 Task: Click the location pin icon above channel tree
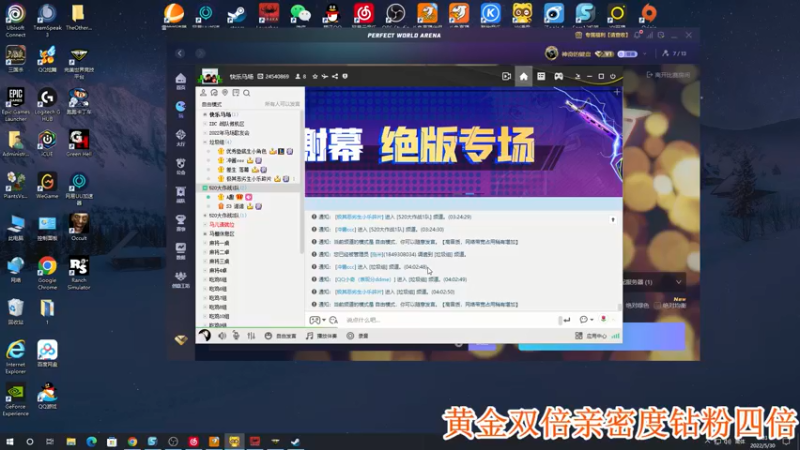(225, 93)
